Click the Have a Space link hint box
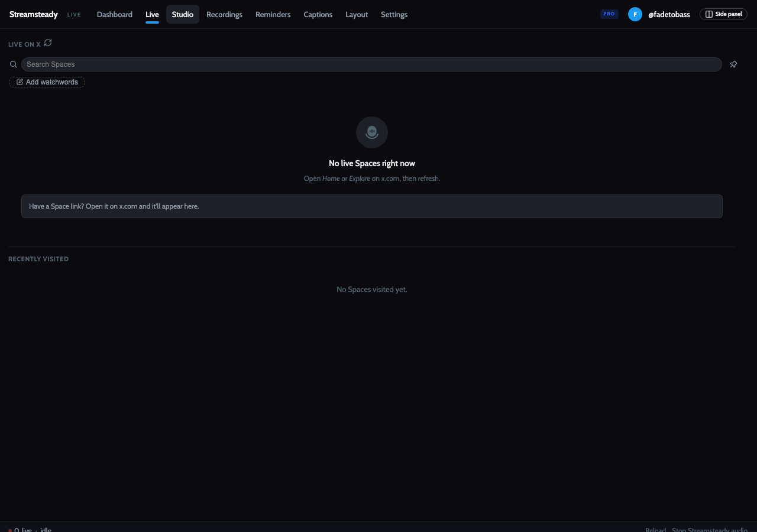This screenshot has width=757, height=532. pos(372,206)
